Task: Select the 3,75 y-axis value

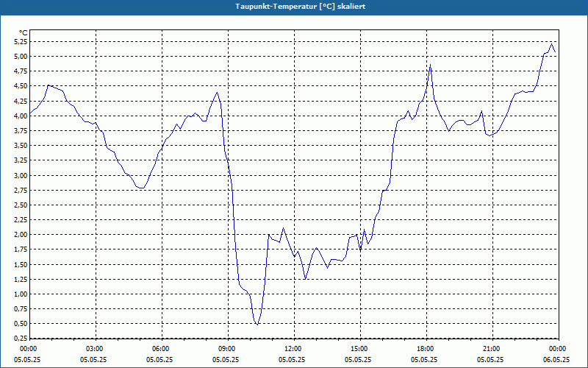Action: coord(20,131)
